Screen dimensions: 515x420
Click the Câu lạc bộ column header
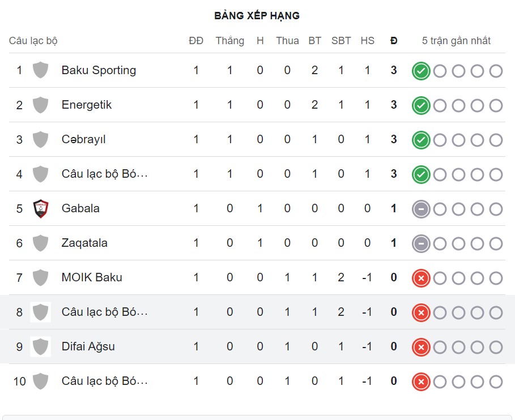coord(33,41)
